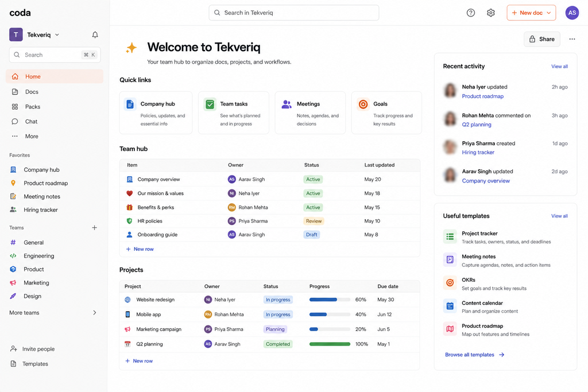Open the help question mark icon

point(471,13)
